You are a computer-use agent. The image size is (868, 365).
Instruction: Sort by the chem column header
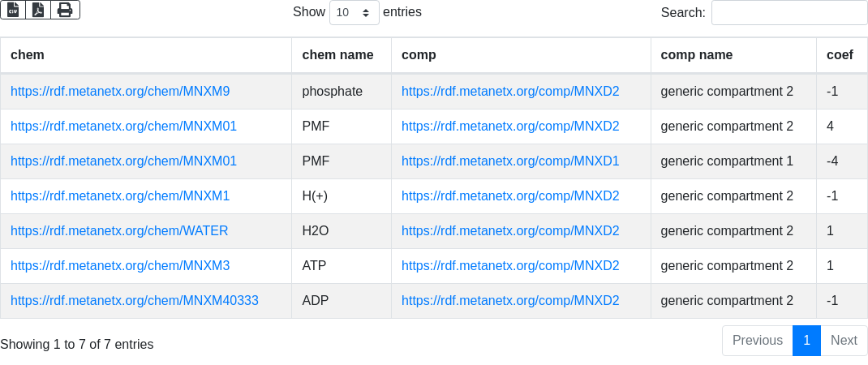pos(28,55)
